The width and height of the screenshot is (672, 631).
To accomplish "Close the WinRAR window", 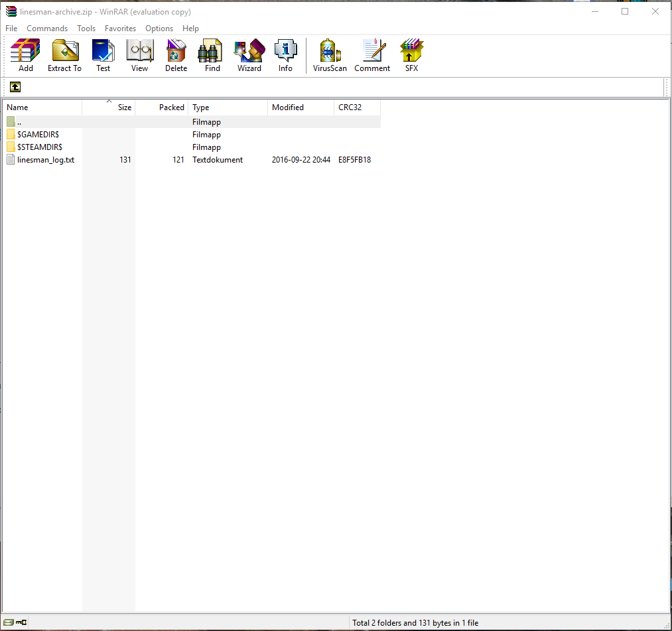I will pyautogui.click(x=655, y=11).
